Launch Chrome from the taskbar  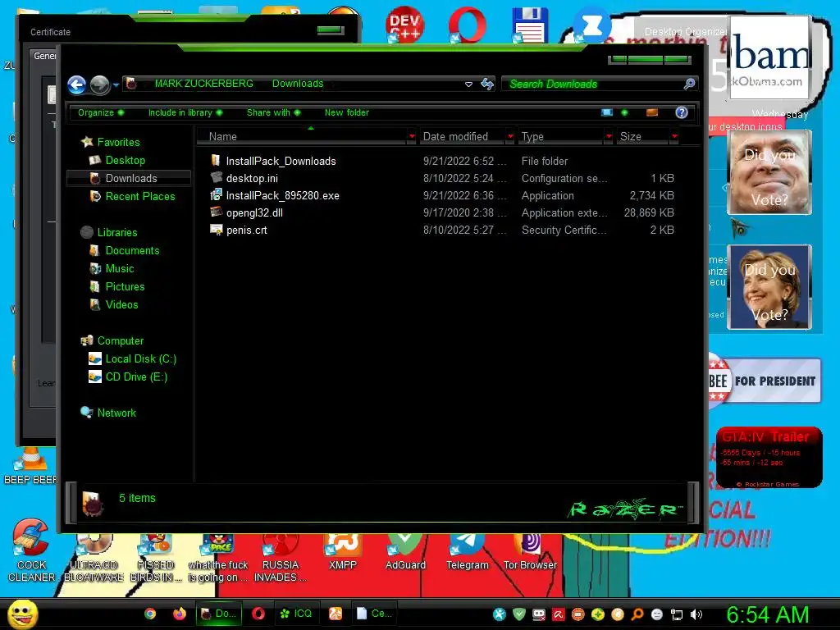tap(150, 614)
